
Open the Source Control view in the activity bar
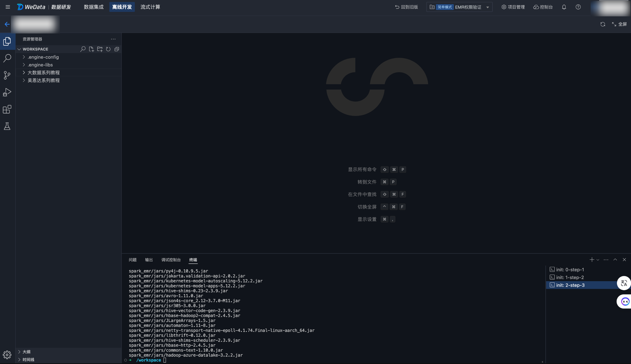tap(7, 75)
